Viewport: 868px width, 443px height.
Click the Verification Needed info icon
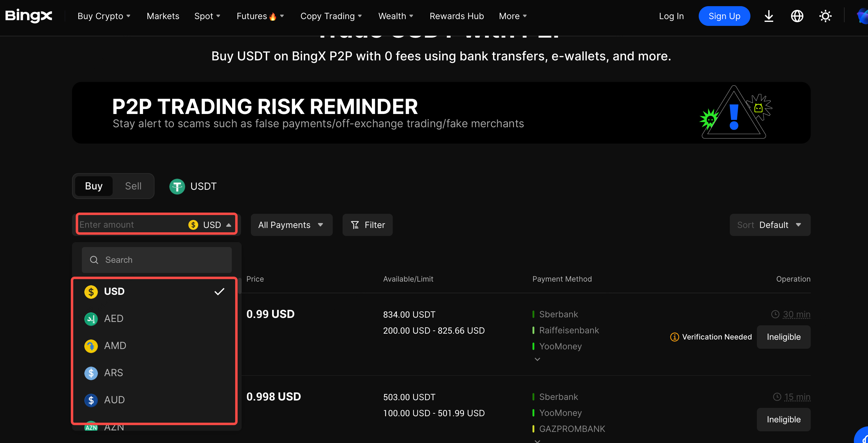[x=674, y=337]
